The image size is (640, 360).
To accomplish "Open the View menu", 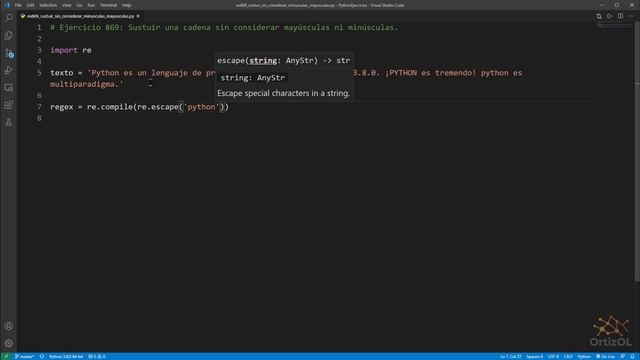I will point(66,5).
